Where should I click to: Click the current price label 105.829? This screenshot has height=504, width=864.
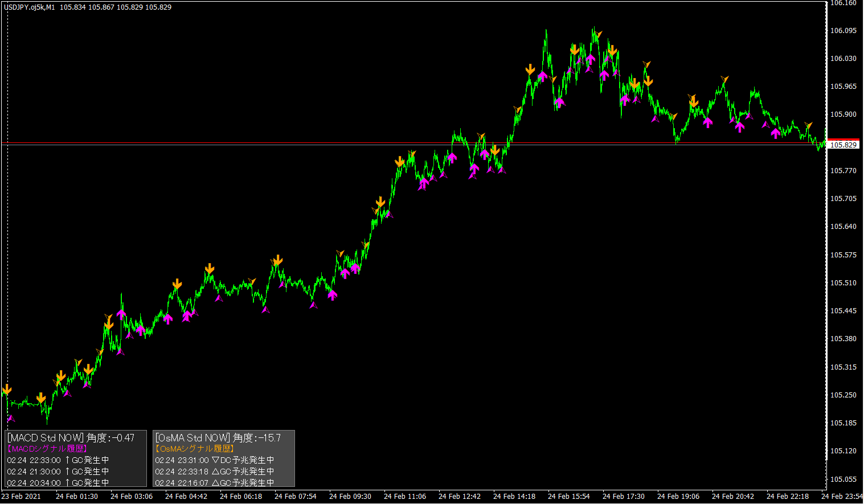pyautogui.click(x=843, y=145)
